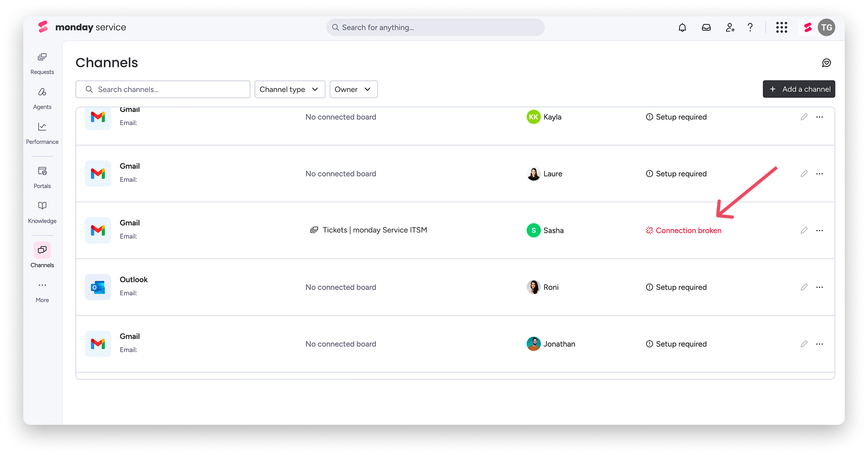Go to Requests in sidebar
Screen dimensions: 868x455
pyautogui.click(x=42, y=63)
